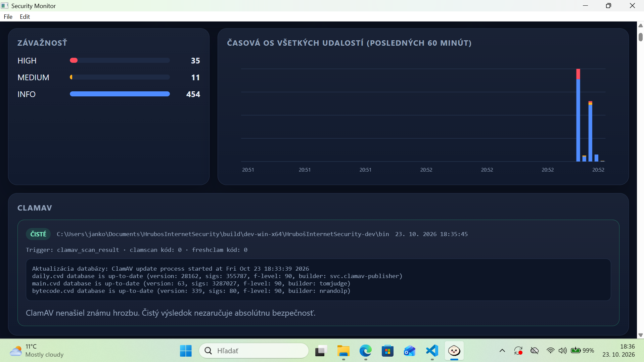Viewport: 644px width, 362px height.
Task: Launch Microsoft Edge from taskbar
Action: 366,351
